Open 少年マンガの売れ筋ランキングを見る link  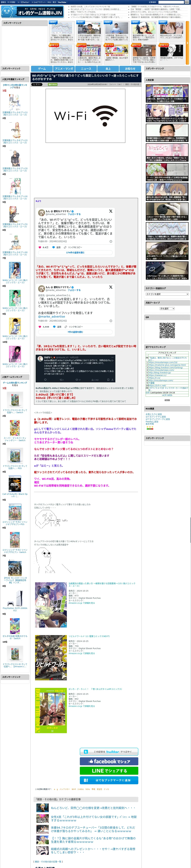(15, 86)
